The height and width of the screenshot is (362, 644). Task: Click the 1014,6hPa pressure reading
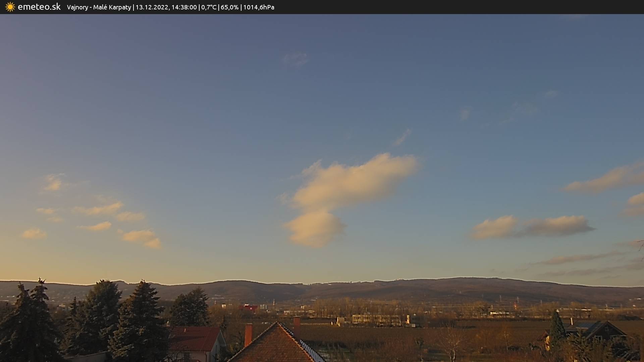(x=259, y=7)
